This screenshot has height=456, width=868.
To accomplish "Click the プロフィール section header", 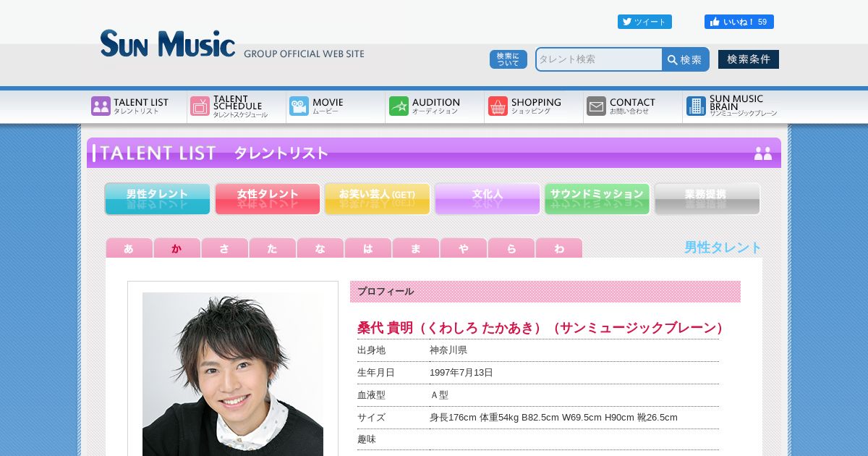I will (x=545, y=292).
